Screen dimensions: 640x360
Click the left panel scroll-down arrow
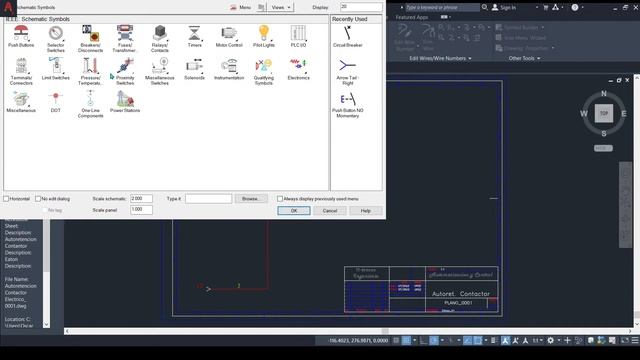pyautogui.click(x=46, y=324)
